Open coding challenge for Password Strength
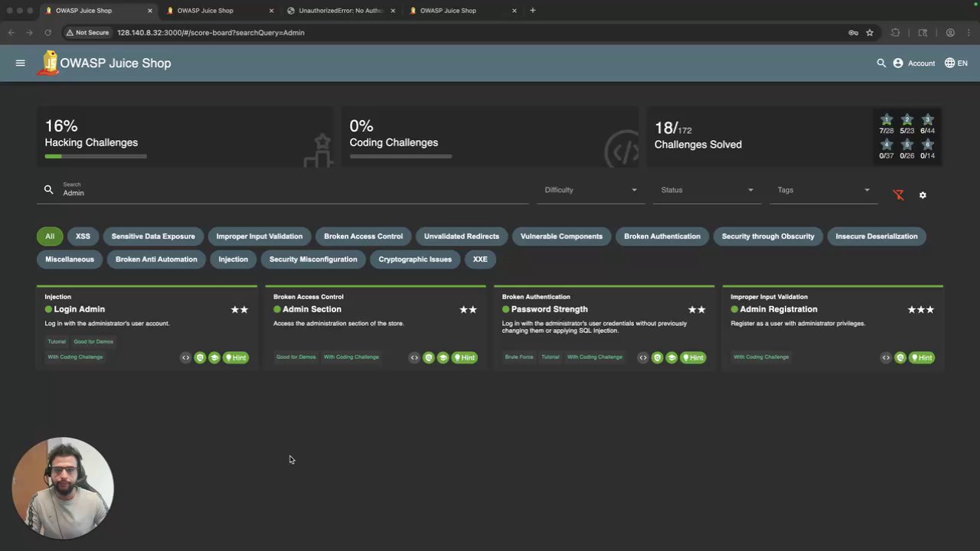This screenshot has width=980, height=551. pos(643,357)
